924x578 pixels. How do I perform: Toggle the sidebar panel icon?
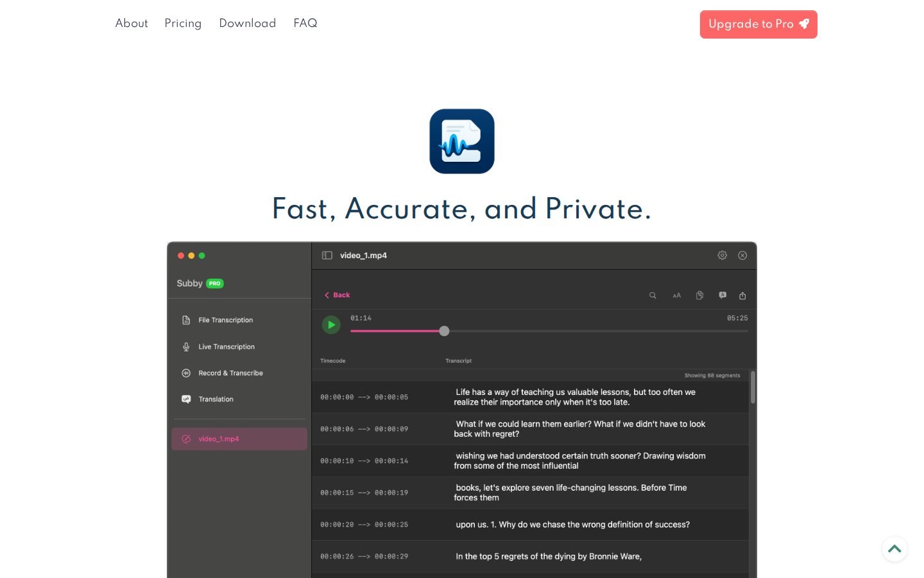[x=327, y=256]
